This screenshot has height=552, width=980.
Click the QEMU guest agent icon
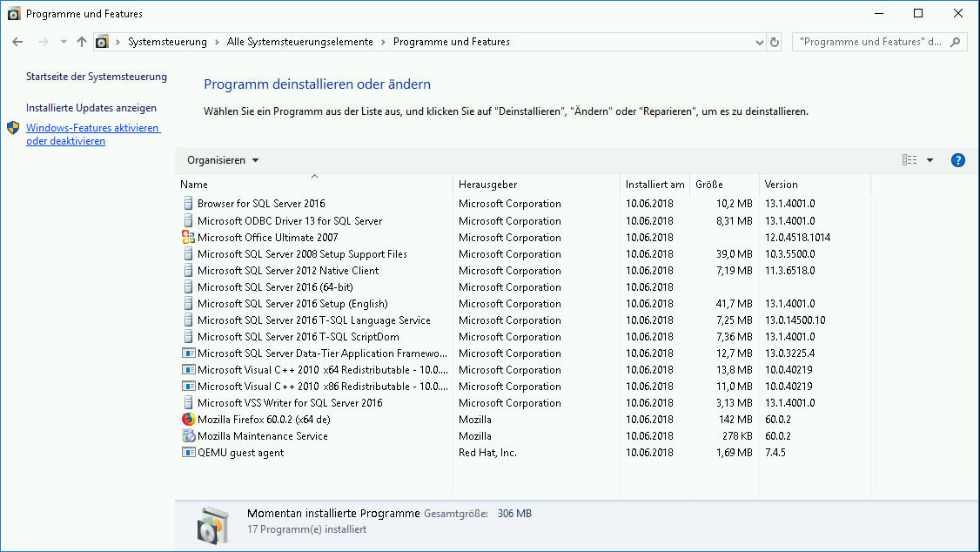coord(189,453)
